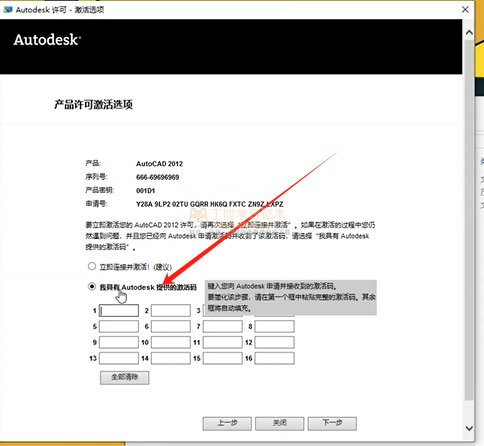Click the Clear All (全部清除) button
The width and height of the screenshot is (484, 446).
125,378
